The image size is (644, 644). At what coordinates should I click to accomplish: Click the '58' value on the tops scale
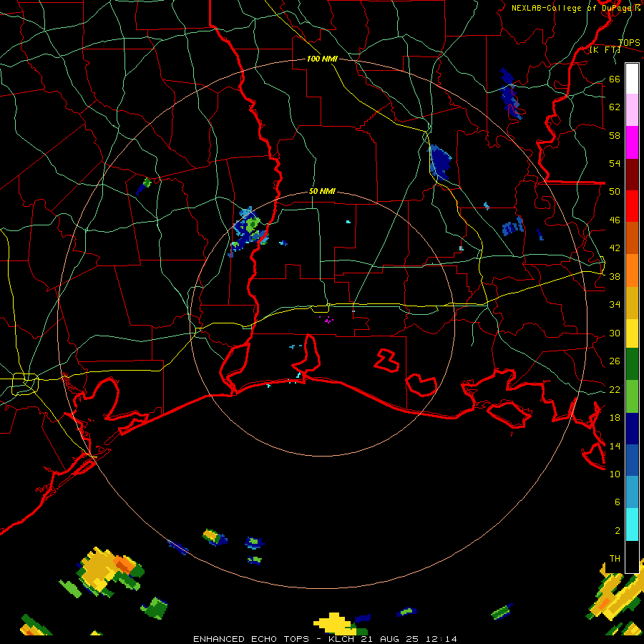(x=615, y=135)
